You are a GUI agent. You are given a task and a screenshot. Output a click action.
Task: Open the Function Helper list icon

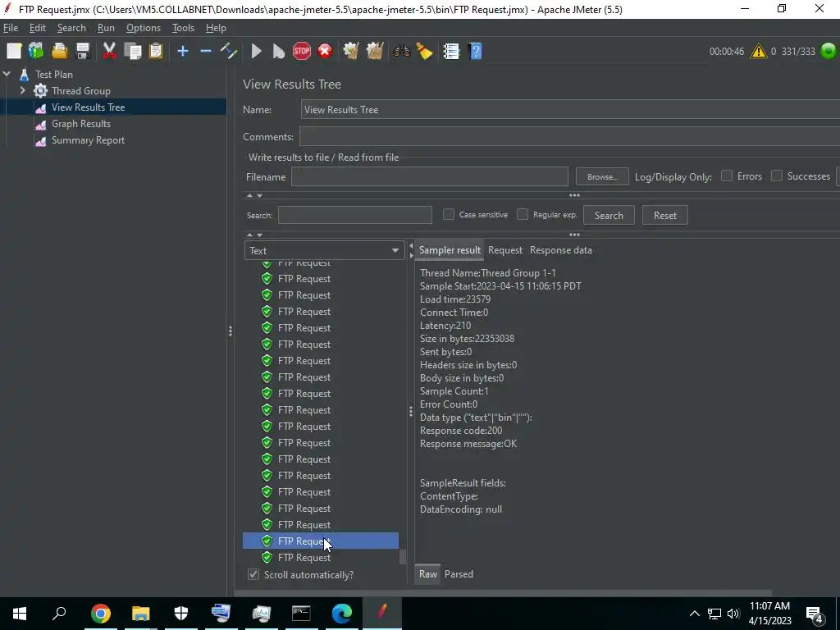coord(451,52)
